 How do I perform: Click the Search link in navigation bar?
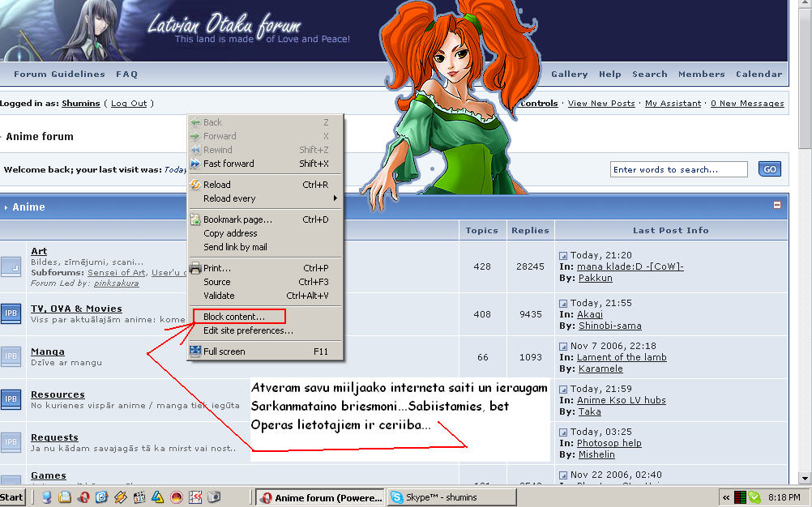(649, 74)
